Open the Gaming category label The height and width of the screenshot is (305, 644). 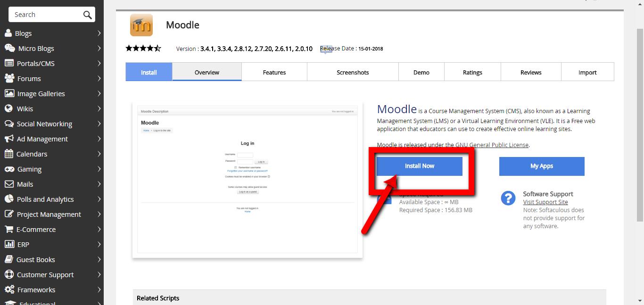tap(29, 169)
